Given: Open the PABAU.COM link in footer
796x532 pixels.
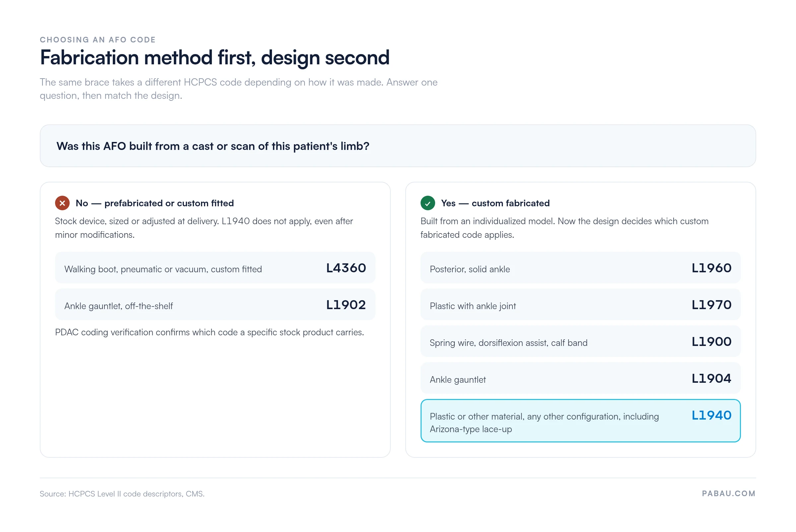Looking at the screenshot, I should coord(728,494).
